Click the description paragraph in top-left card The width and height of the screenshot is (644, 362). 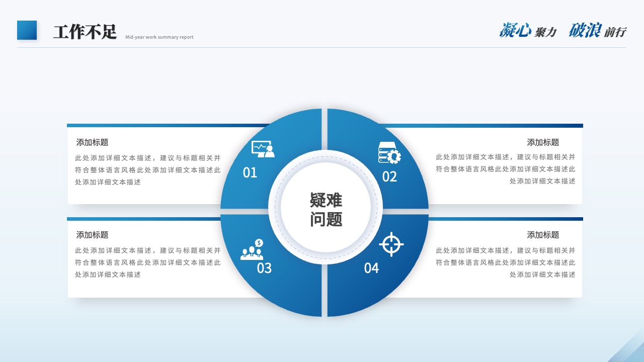click(x=148, y=169)
